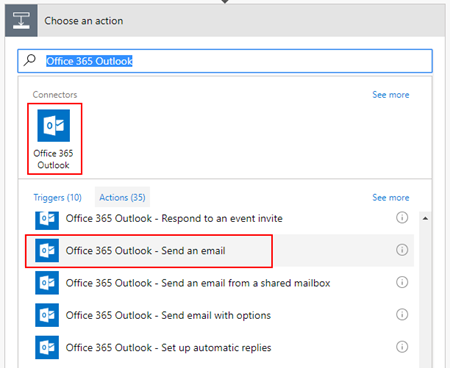
Task: Switch to the Triggers (10) tab
Action: point(57,197)
